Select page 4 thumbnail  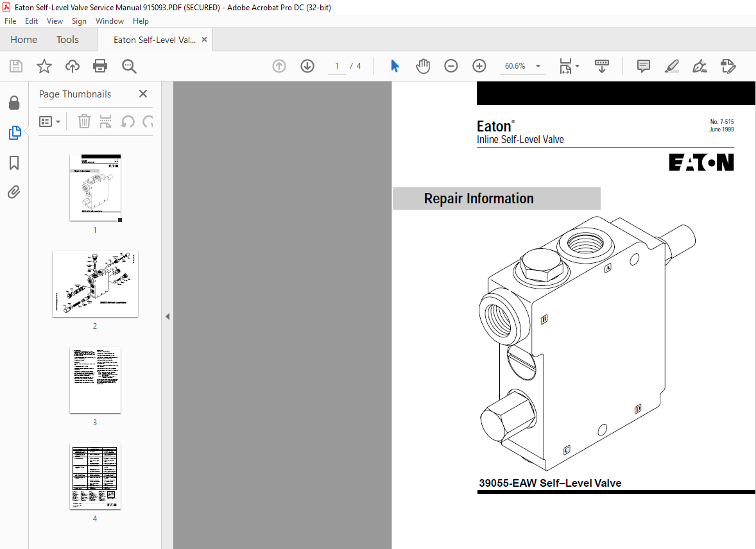click(95, 477)
